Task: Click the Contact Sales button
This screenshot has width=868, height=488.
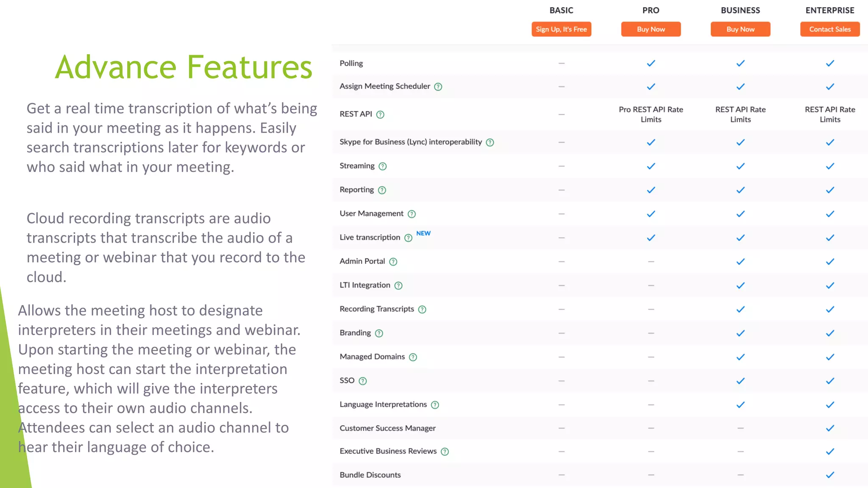Action: click(830, 29)
